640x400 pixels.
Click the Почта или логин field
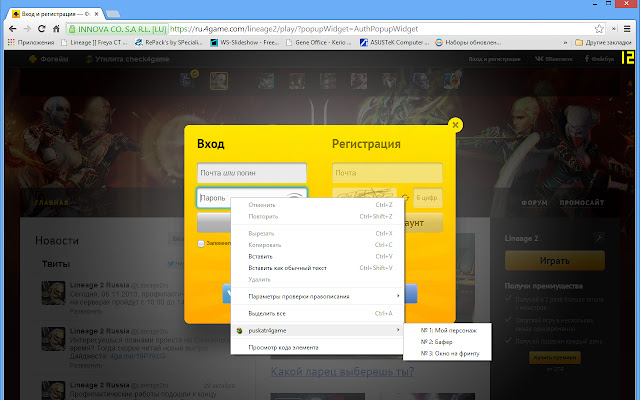coord(252,173)
